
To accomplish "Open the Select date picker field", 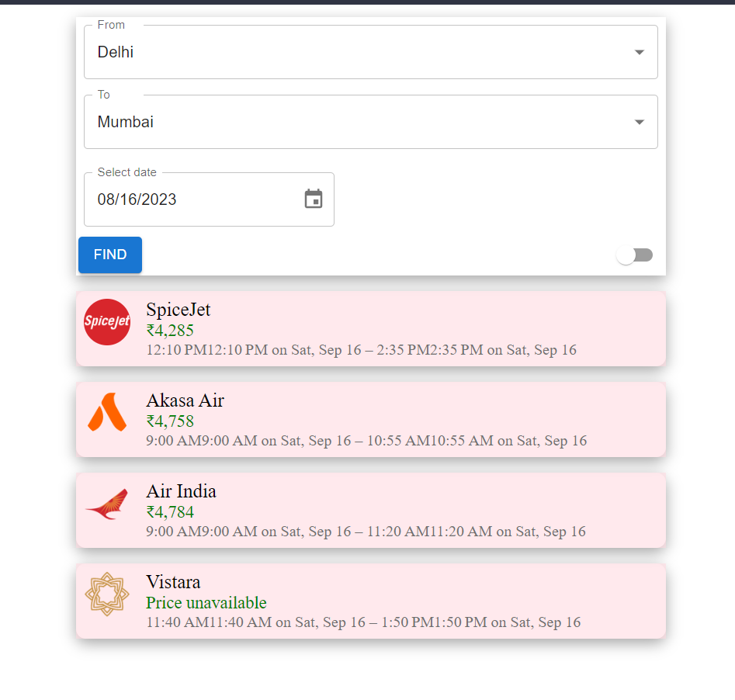I will [194, 199].
